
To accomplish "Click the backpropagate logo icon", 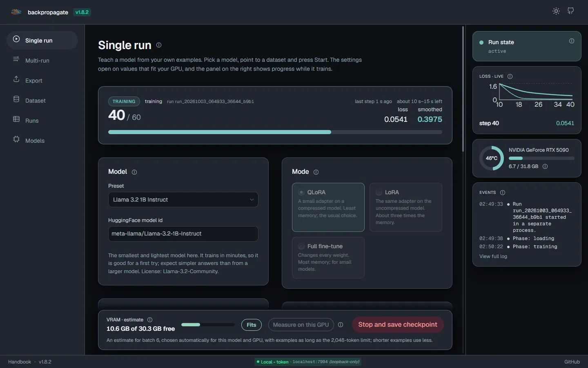I will click(16, 12).
